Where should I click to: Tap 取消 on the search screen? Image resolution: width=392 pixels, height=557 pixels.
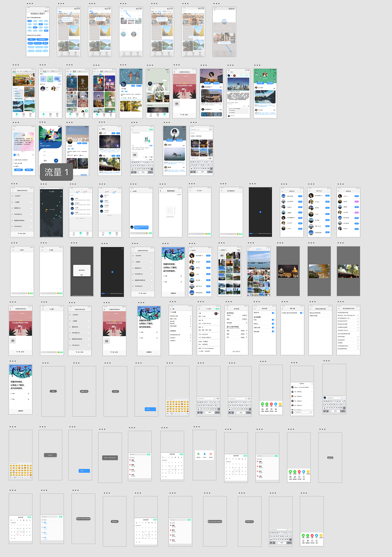coord(210,129)
